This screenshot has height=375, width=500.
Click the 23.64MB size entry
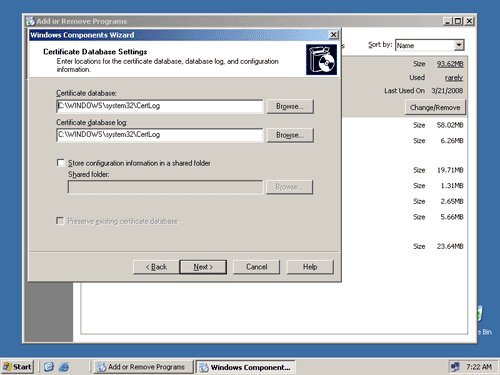(x=450, y=246)
